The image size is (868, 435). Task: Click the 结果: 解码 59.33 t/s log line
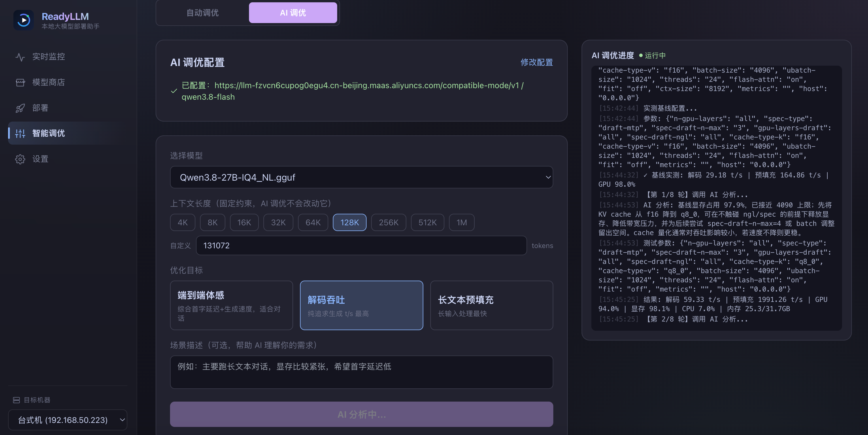713,304
